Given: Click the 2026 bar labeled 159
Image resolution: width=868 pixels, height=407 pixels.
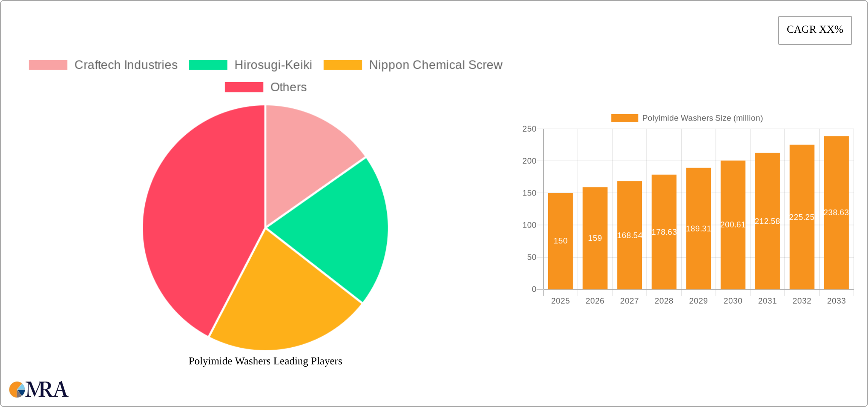Looking at the screenshot, I should tap(595, 238).
